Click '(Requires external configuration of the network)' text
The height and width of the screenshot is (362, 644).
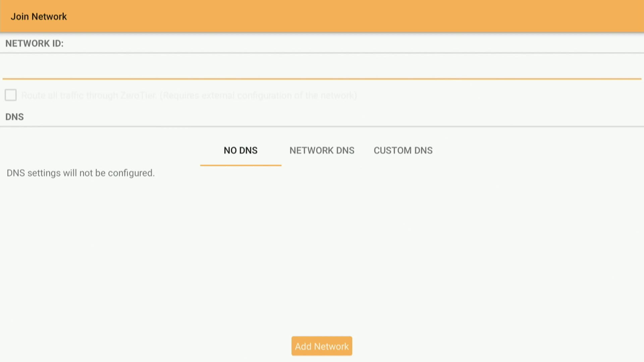[258, 96]
